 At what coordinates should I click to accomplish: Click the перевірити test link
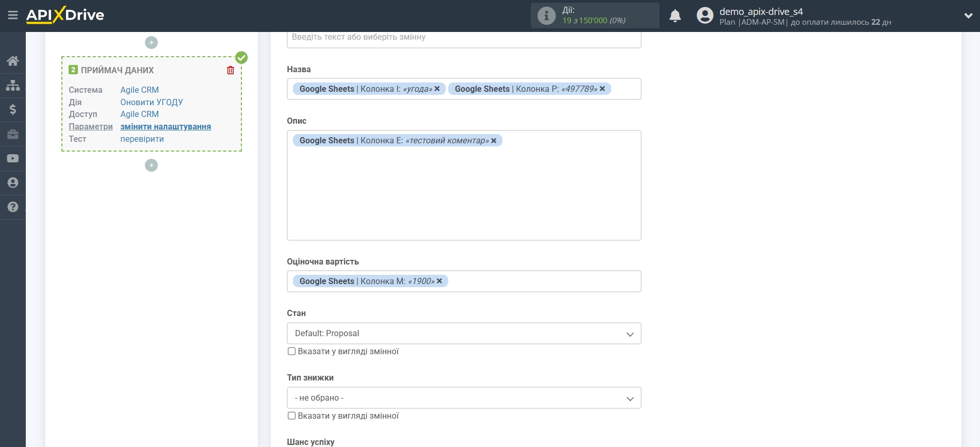pyautogui.click(x=142, y=139)
